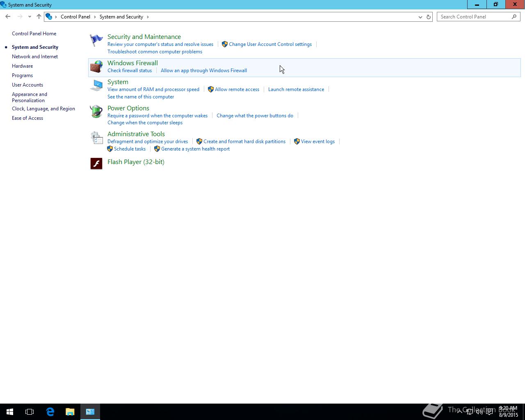Expand the address bar history dropdown
Viewport: 525px width, 420px height.
pos(420,17)
